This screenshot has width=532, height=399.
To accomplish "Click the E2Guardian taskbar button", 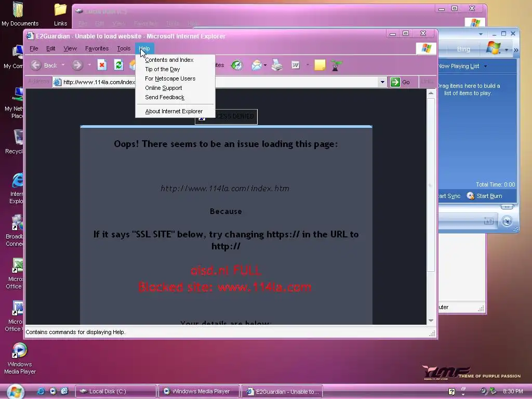I will 282,392.
